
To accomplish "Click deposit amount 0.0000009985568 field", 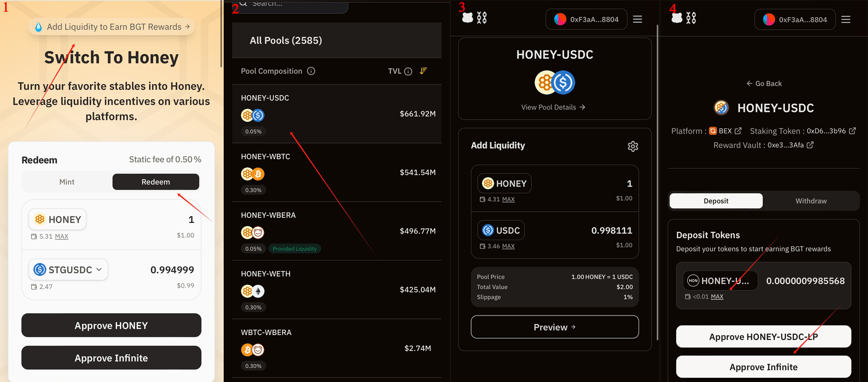I will click(x=805, y=281).
